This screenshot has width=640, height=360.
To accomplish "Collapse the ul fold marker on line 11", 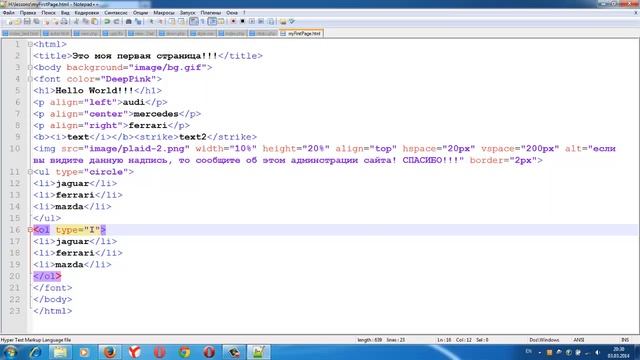I will pyautogui.click(x=30, y=172).
